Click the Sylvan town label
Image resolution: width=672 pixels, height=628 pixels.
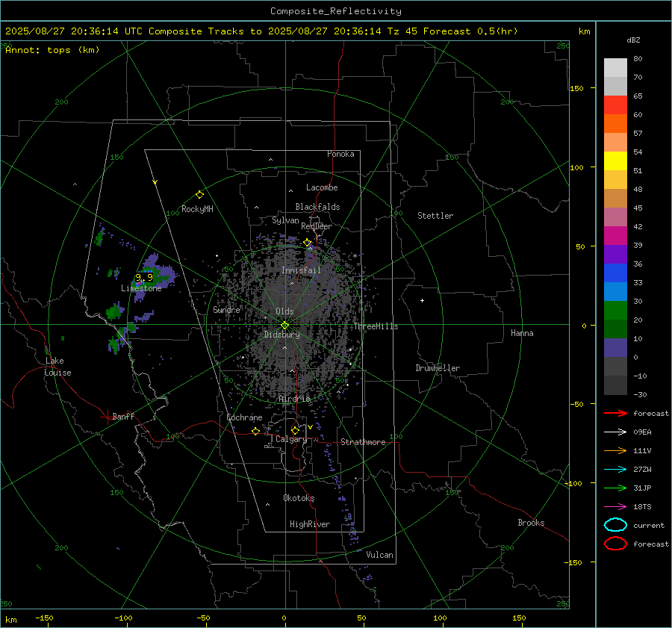(285, 221)
